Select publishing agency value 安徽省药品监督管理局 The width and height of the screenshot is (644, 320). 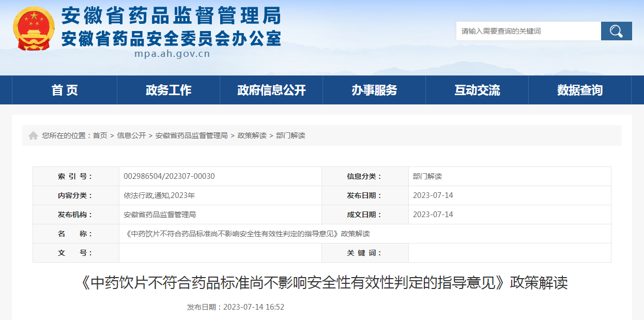click(x=160, y=215)
